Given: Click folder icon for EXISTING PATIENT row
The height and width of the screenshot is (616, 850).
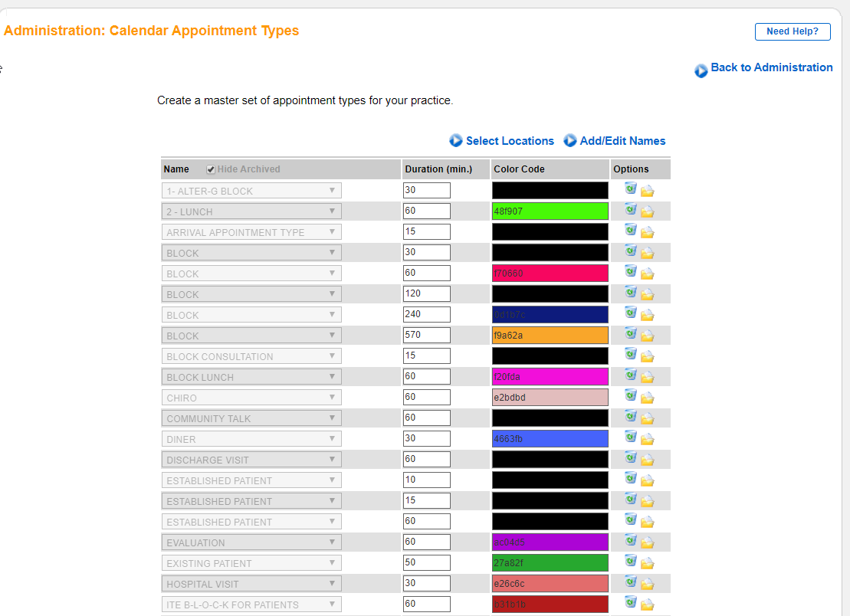Looking at the screenshot, I should [647, 563].
